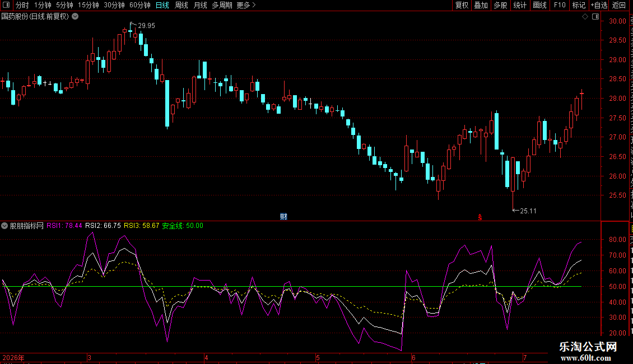Toggle the sidebar panel icon at top-left

click(x=6, y=5)
